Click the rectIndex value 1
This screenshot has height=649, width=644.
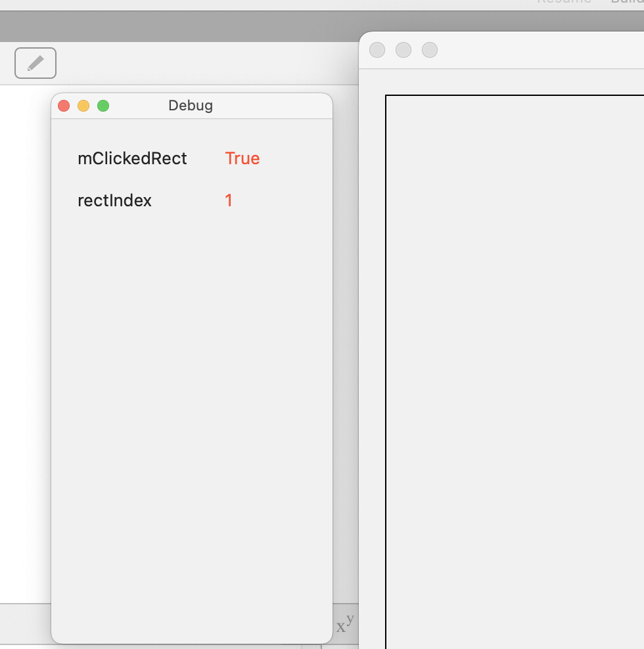pyautogui.click(x=229, y=200)
